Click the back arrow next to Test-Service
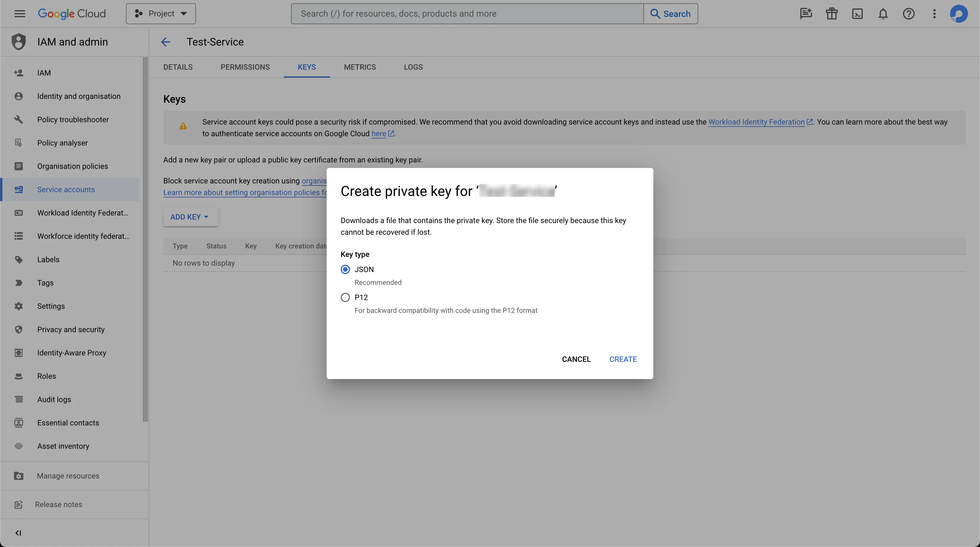This screenshot has width=980, height=547. tap(165, 42)
